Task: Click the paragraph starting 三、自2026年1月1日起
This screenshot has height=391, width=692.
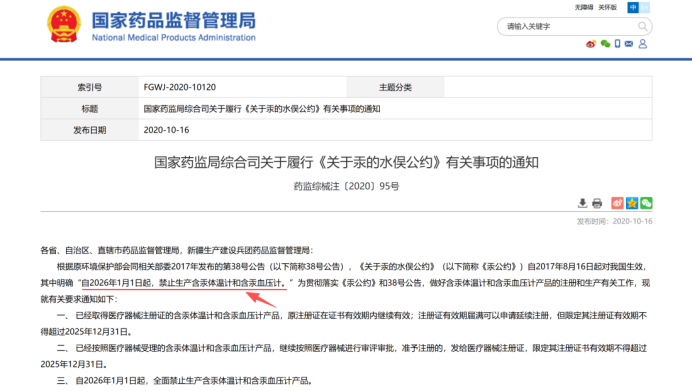Action: pyautogui.click(x=184, y=380)
